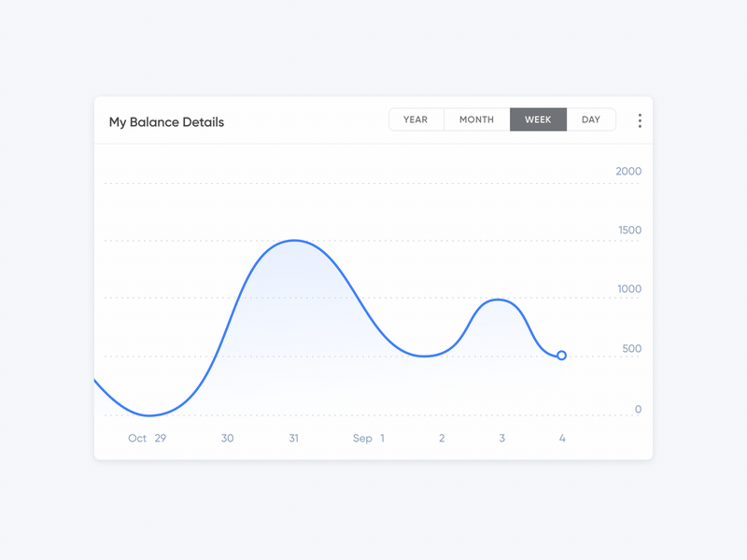Click the 31 date label
This screenshot has height=560, width=747.
(x=294, y=438)
